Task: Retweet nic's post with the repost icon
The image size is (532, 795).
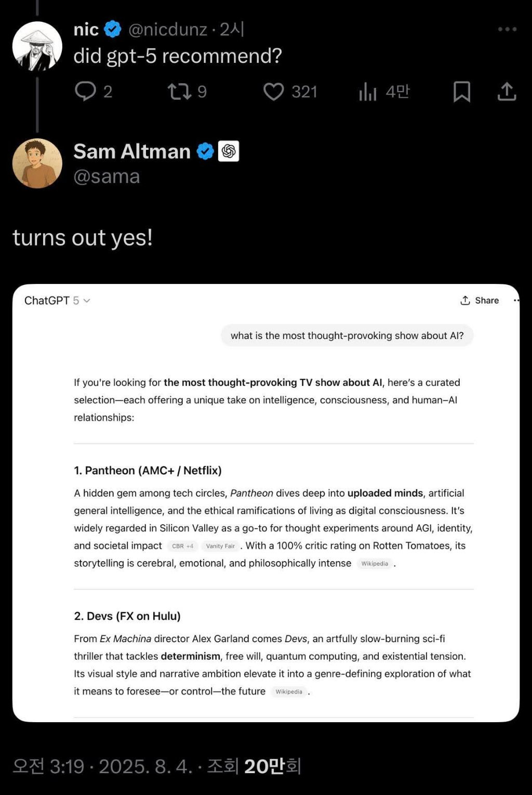Action: click(179, 92)
